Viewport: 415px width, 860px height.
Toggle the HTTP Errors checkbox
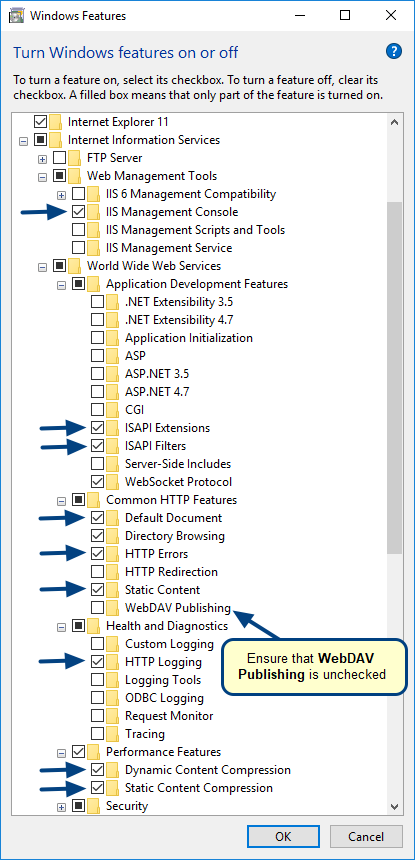tap(98, 554)
